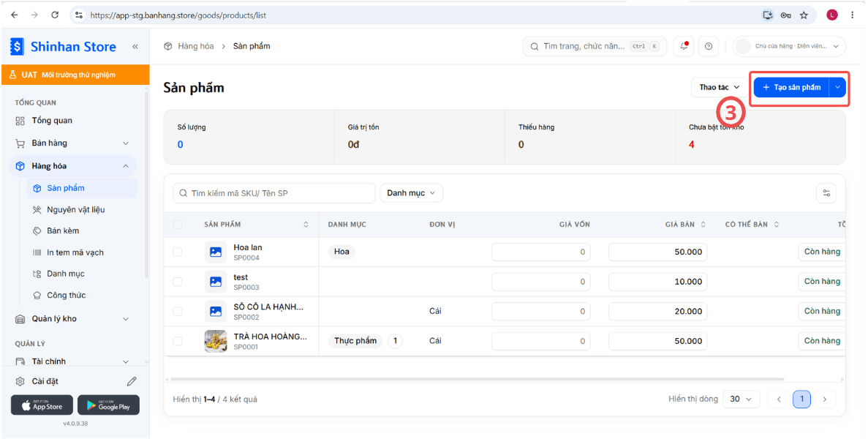Bookmark this page with the star icon
868x439 pixels.
804,15
